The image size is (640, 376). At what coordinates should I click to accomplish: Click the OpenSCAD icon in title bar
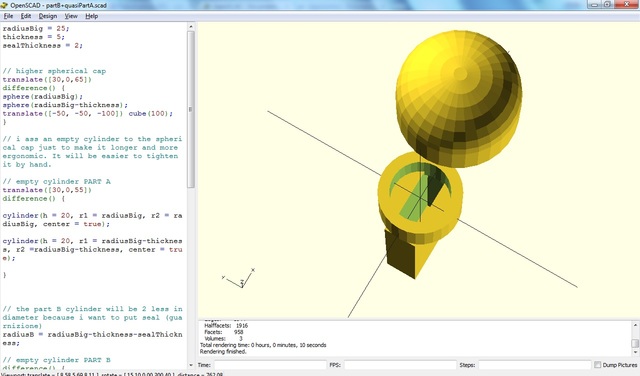(x=4, y=5)
